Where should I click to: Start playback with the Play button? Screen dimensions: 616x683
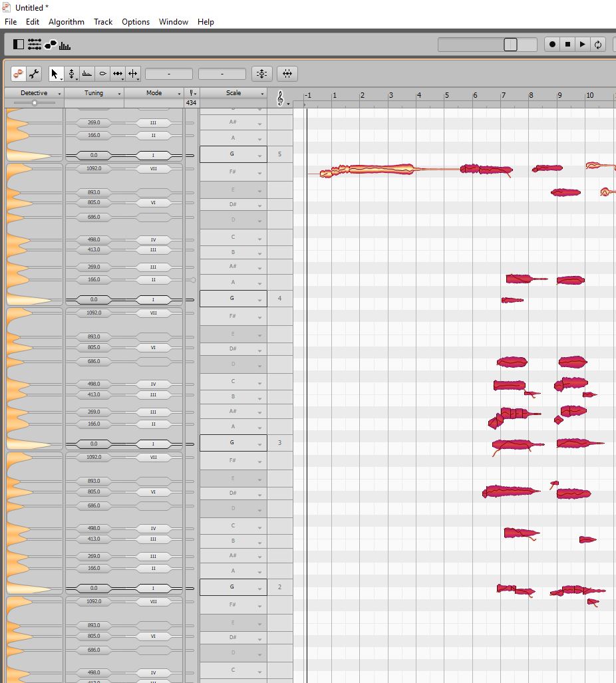click(583, 44)
